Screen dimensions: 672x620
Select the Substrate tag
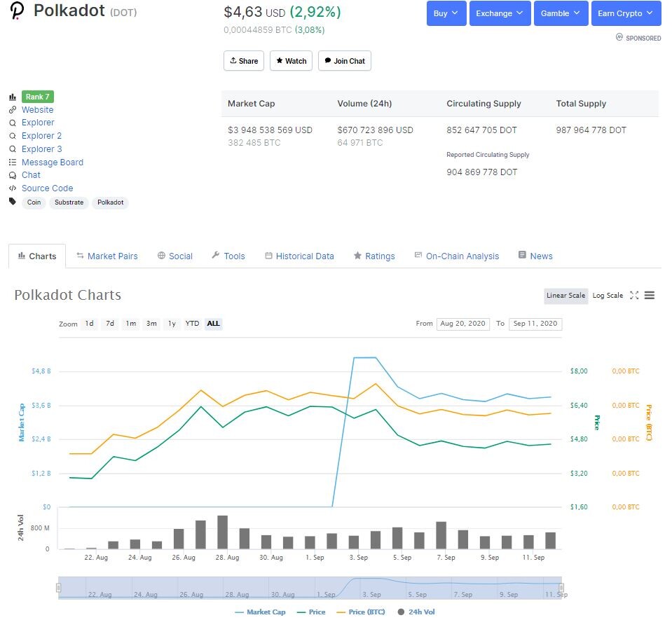pyautogui.click(x=69, y=202)
